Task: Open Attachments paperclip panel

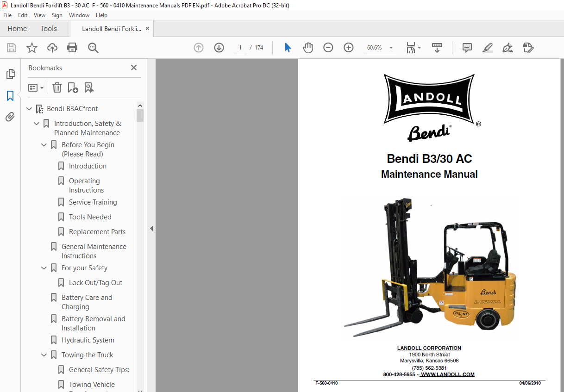Action: pos(10,117)
